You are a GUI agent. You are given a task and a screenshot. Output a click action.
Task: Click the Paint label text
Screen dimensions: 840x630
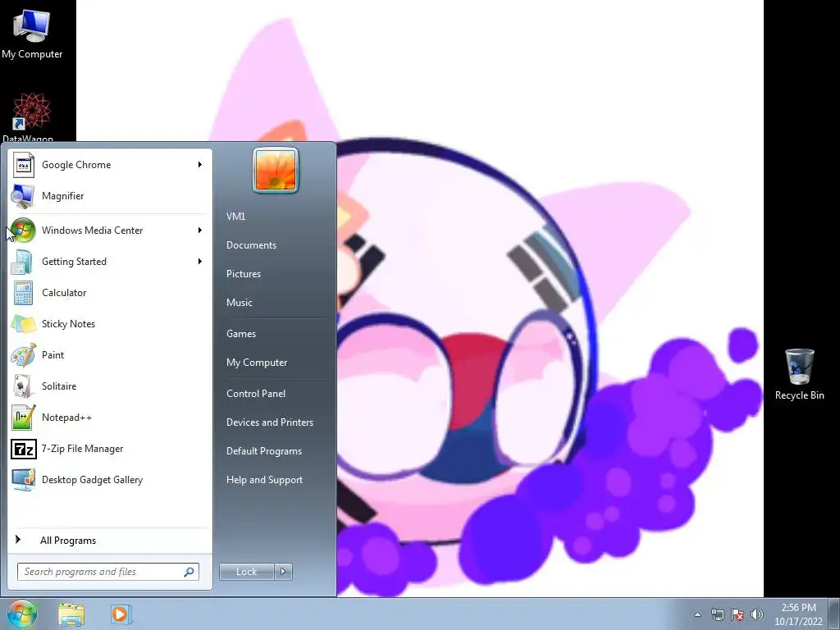52,355
